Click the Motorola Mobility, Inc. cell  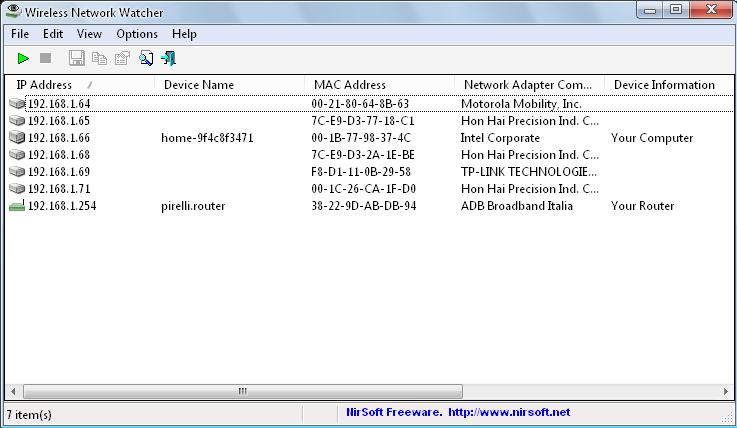click(521, 103)
